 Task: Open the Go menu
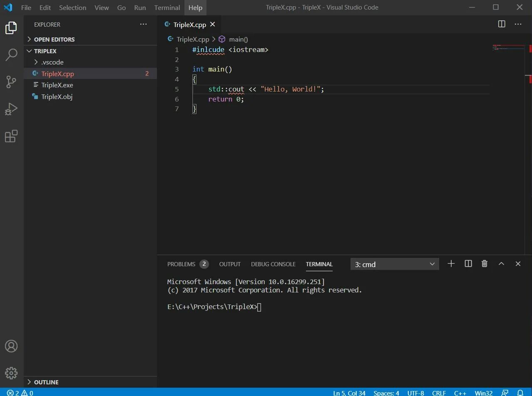(x=122, y=7)
